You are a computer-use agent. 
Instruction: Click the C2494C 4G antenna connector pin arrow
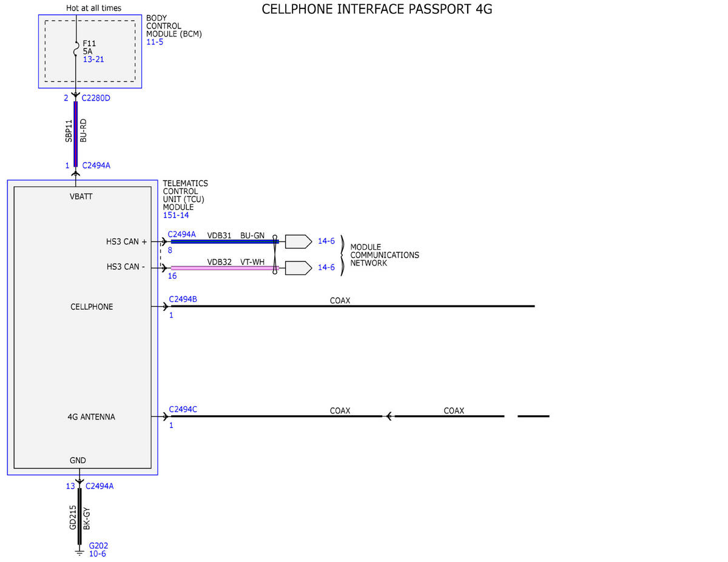(x=165, y=416)
